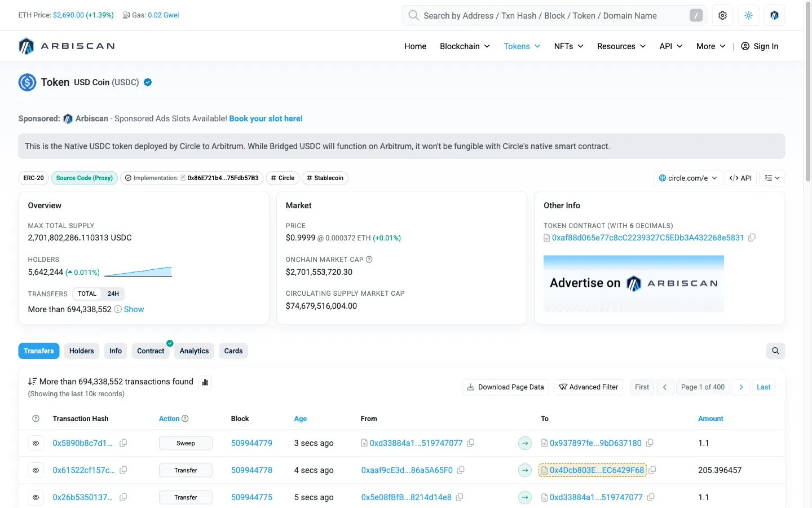Click the onchain market cap info icon

pyautogui.click(x=369, y=260)
